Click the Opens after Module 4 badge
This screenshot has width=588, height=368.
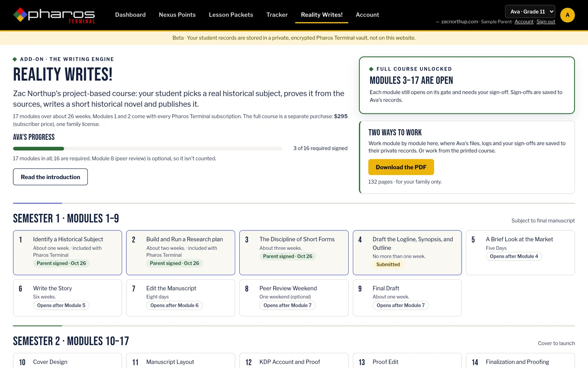pos(514,256)
